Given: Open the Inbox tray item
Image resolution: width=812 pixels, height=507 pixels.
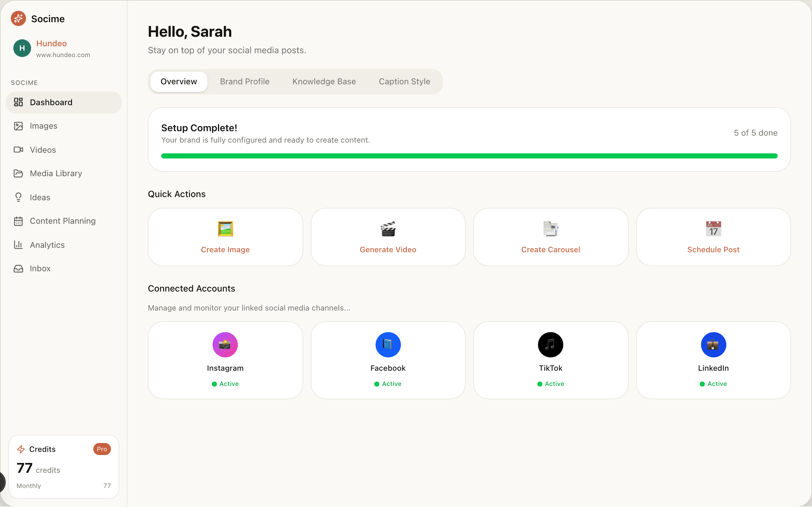Looking at the screenshot, I should [40, 269].
